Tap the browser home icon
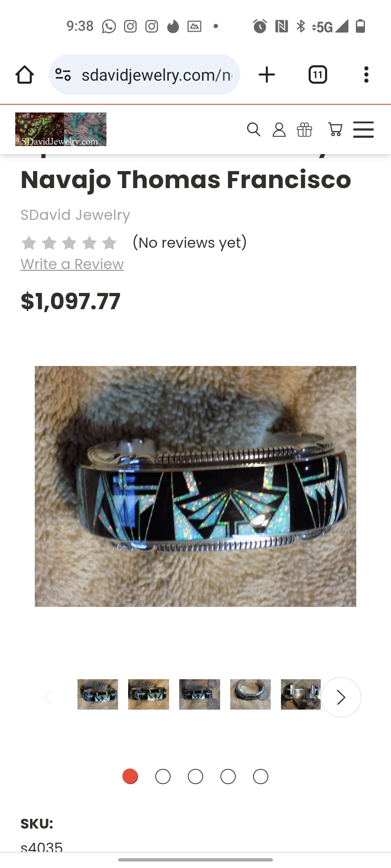 (25, 75)
